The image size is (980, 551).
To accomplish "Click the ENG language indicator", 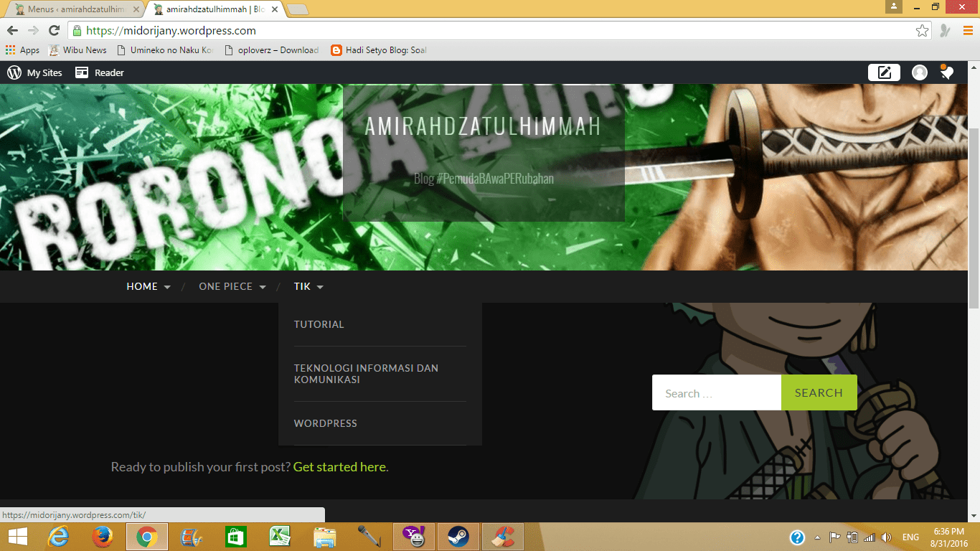I will pyautogui.click(x=910, y=537).
